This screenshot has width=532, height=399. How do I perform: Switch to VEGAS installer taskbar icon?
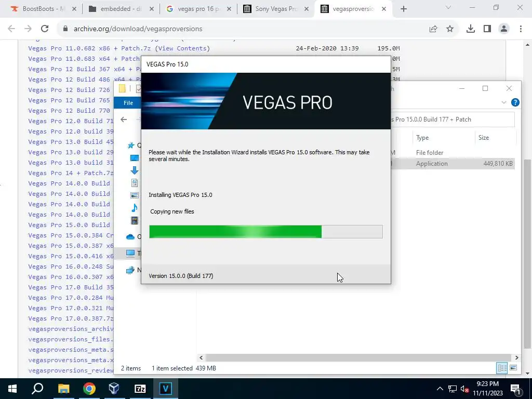(166, 389)
